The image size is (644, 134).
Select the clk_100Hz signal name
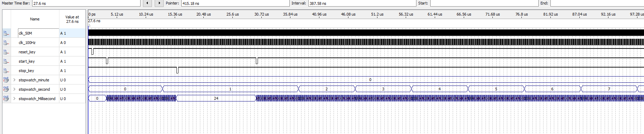pos(27,43)
